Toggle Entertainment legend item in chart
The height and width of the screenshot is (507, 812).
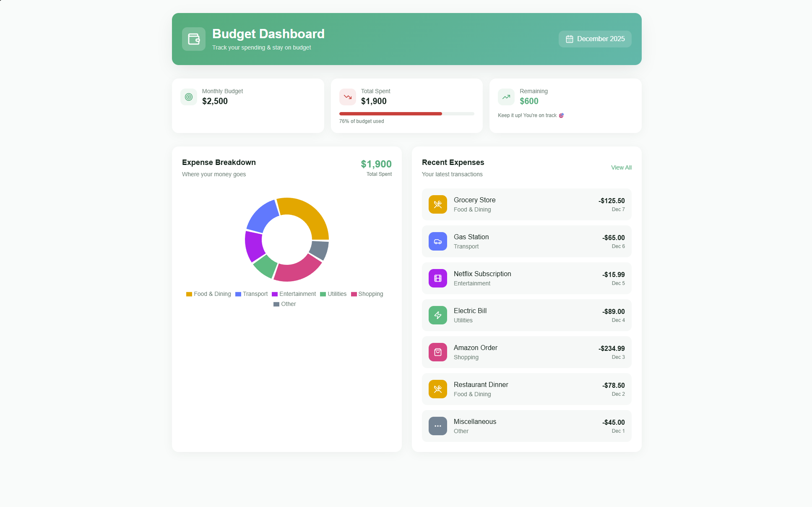coord(294,294)
